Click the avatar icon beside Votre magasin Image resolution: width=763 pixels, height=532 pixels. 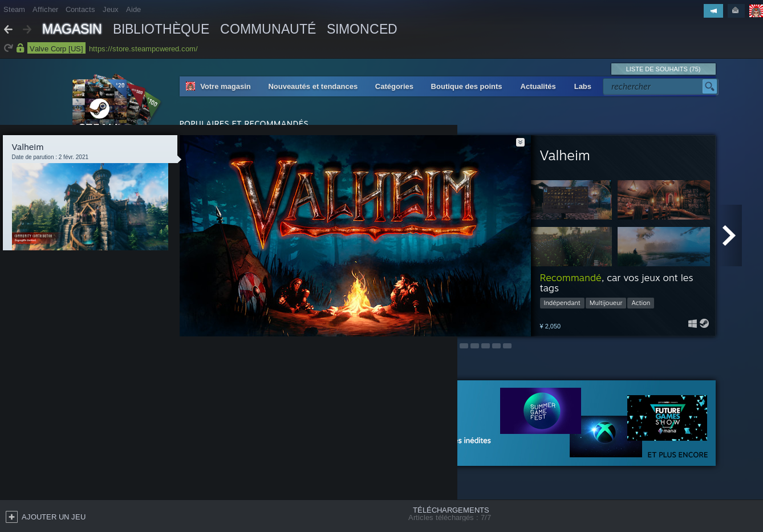click(190, 86)
